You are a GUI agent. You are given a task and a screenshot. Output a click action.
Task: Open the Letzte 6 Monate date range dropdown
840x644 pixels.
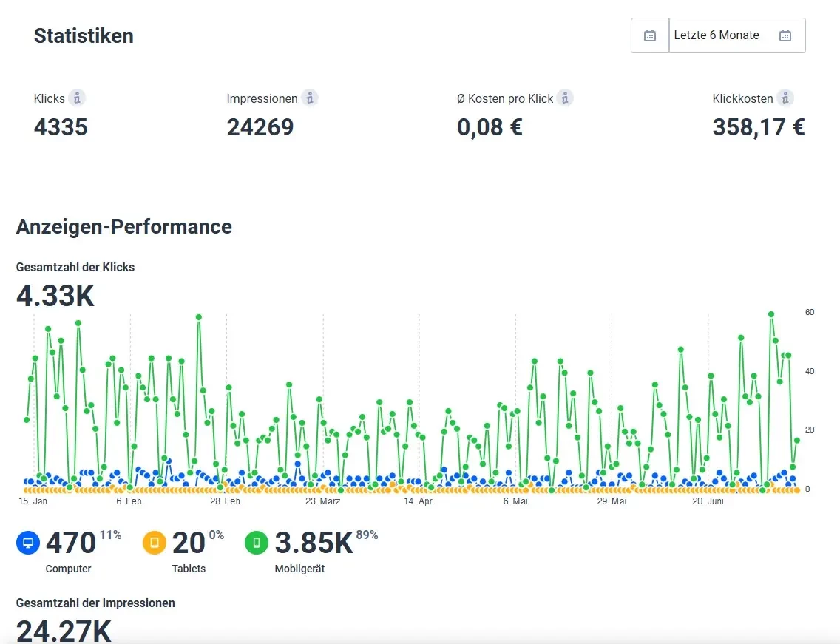pyautogui.click(x=717, y=35)
